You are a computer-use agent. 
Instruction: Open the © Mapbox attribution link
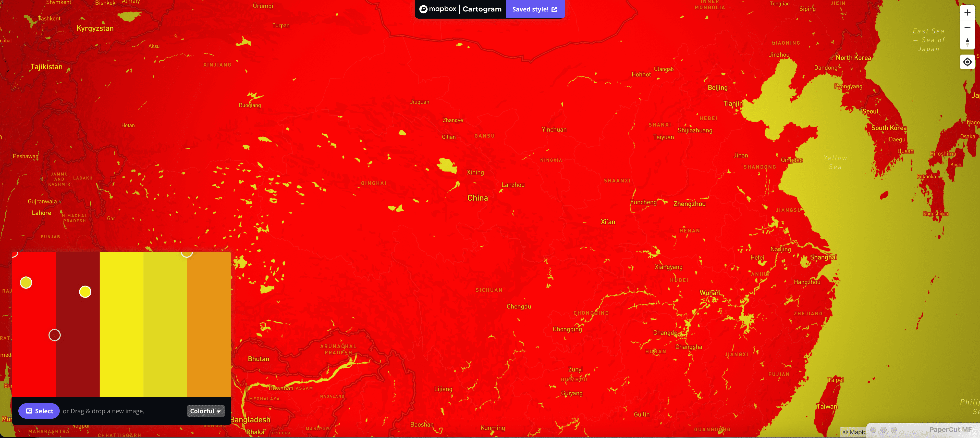(x=853, y=432)
